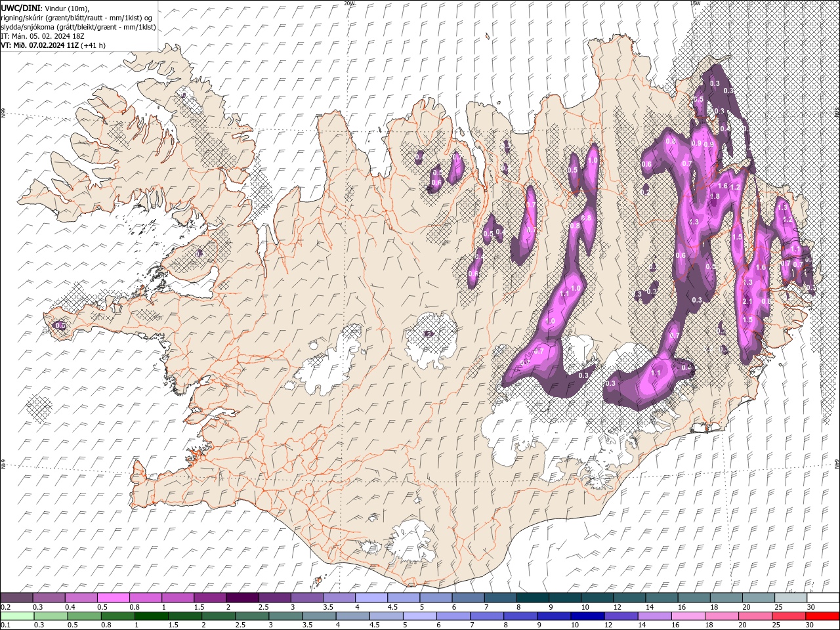Click the bright red rain swatch above 30
Image resolution: width=840 pixels, height=630 pixels.
(822, 616)
